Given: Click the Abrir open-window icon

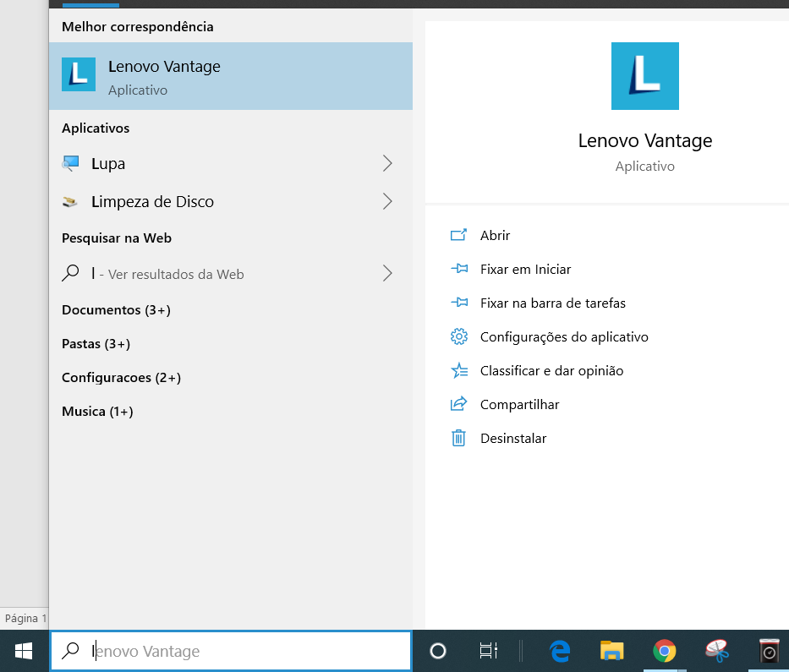Looking at the screenshot, I should (x=458, y=235).
